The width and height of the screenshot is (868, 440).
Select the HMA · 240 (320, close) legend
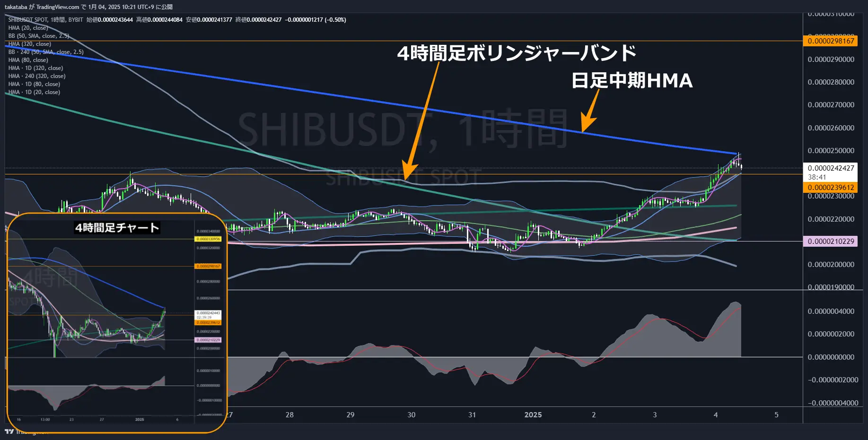coord(37,76)
